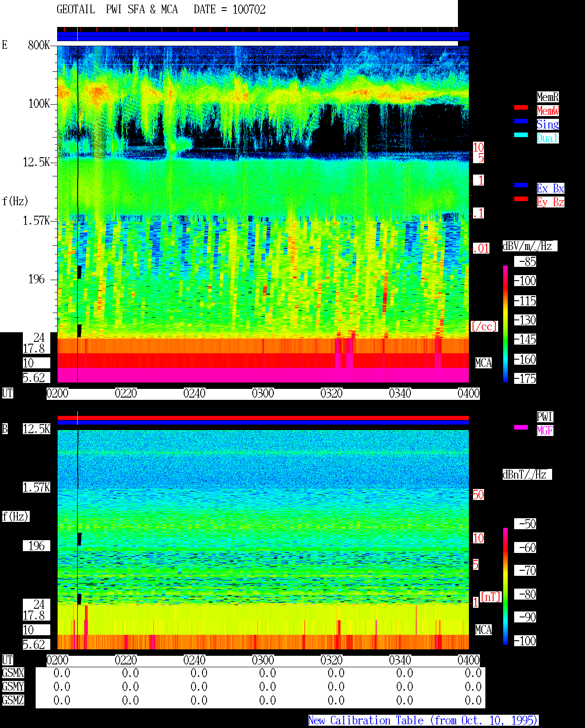
Task: Select the "-145" color scale value
Action: pos(526,340)
